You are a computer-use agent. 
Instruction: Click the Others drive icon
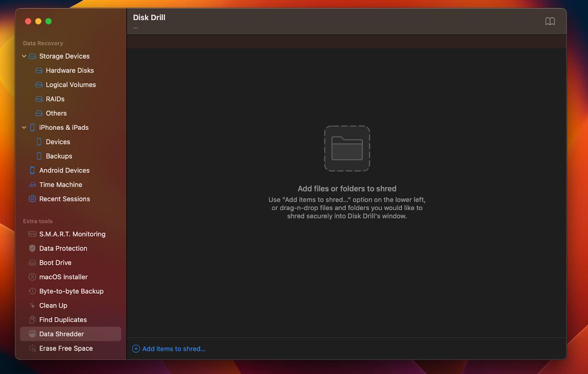39,113
